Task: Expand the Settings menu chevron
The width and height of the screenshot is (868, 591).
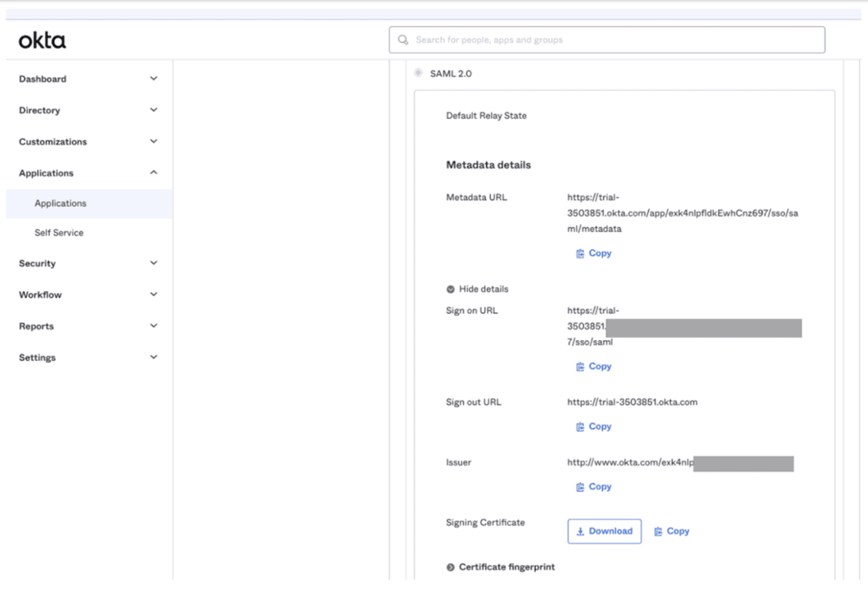Action: (154, 357)
